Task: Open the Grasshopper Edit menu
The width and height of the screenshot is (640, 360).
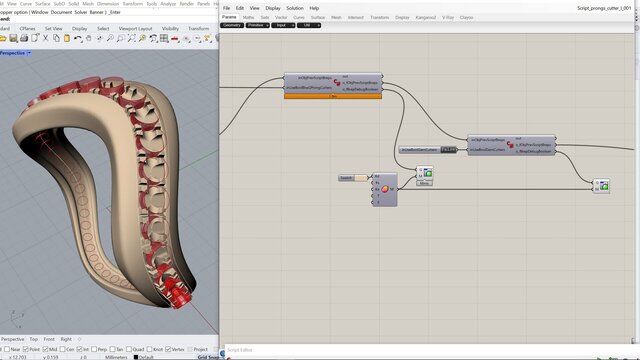Action: [x=240, y=8]
